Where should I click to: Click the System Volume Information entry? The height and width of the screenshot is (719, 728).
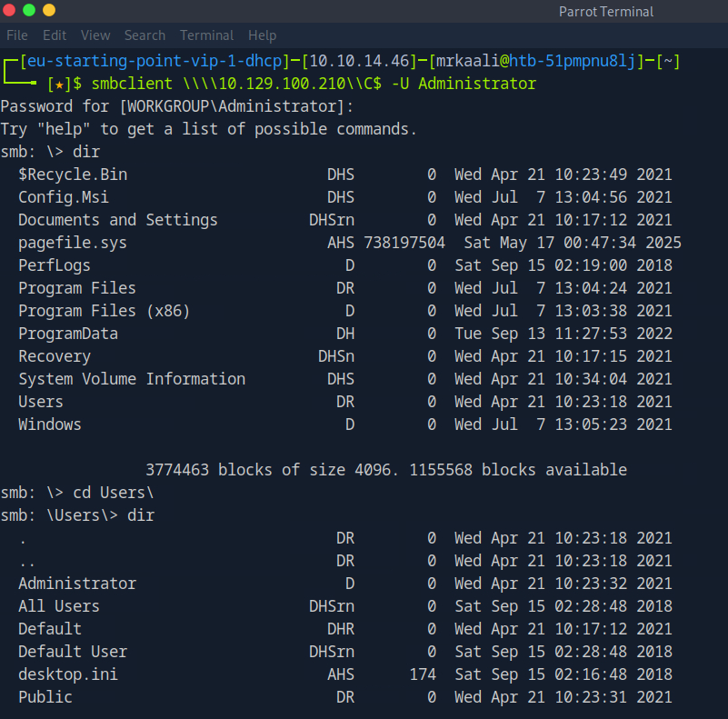[132, 379]
